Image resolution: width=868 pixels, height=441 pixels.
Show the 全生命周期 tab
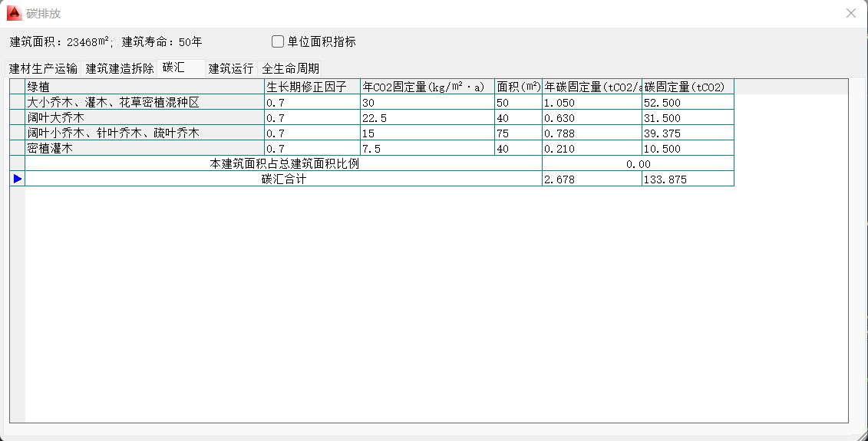pyautogui.click(x=291, y=68)
